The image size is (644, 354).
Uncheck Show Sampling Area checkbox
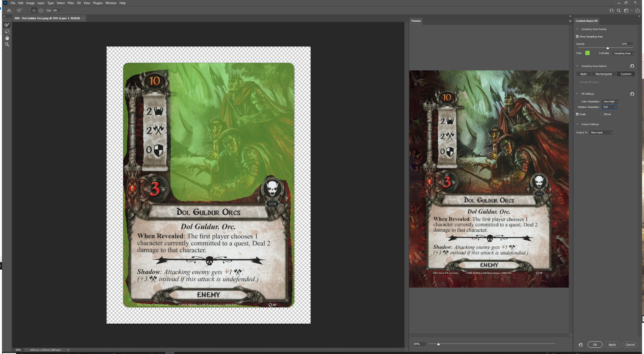(x=577, y=36)
